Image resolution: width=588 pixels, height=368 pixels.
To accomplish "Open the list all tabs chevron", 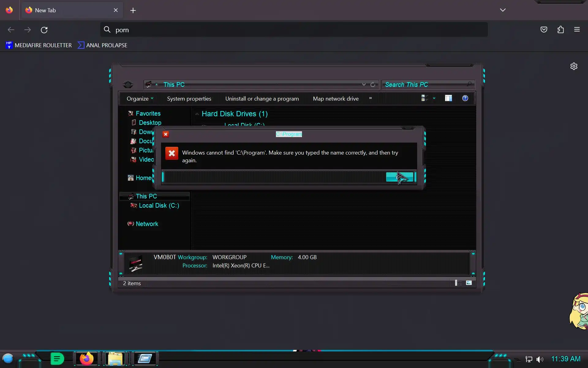I will click(x=503, y=10).
